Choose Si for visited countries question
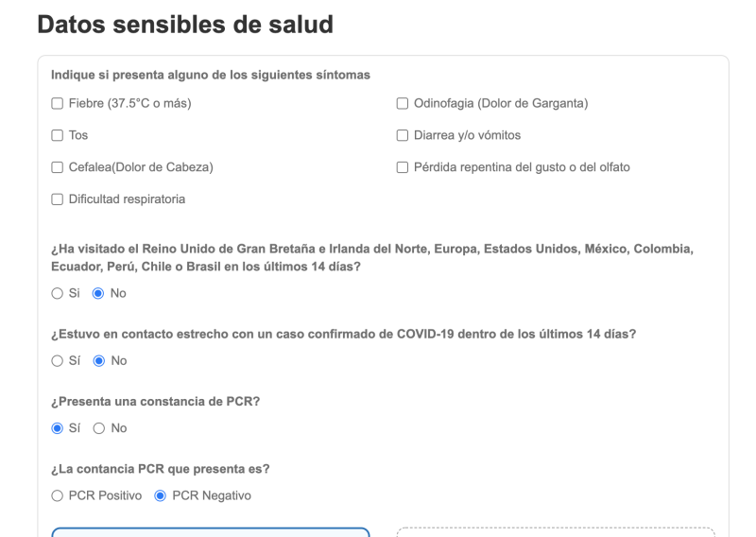The height and width of the screenshot is (537, 756). tap(57, 293)
